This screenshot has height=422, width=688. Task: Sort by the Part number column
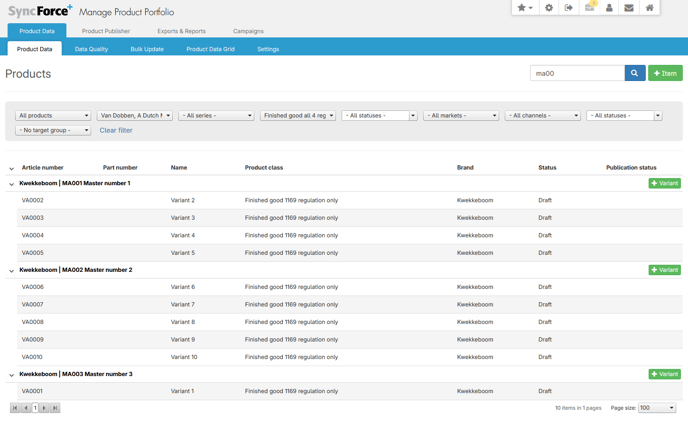click(120, 168)
